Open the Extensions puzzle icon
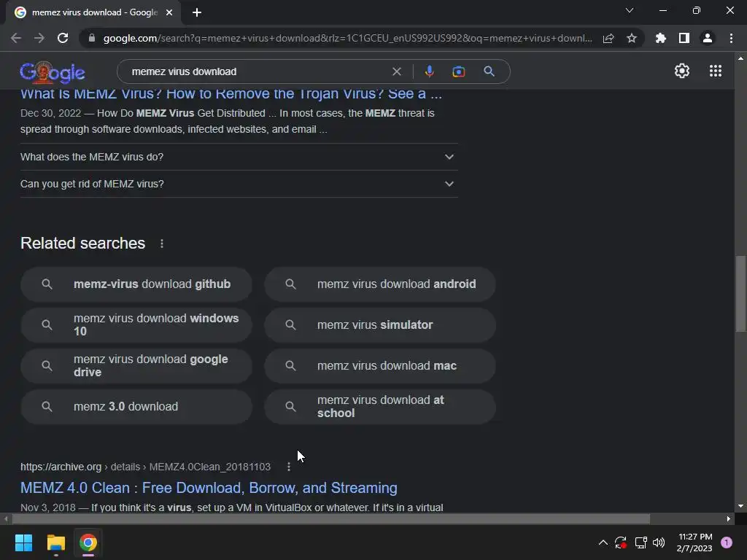Viewport: 747px width, 560px height. coord(661,38)
